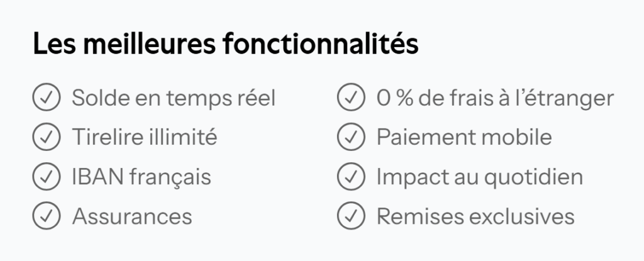Image resolution: width=644 pixels, height=261 pixels.
Task: Click the checkmark icon beside Assurances
Action: (x=46, y=216)
